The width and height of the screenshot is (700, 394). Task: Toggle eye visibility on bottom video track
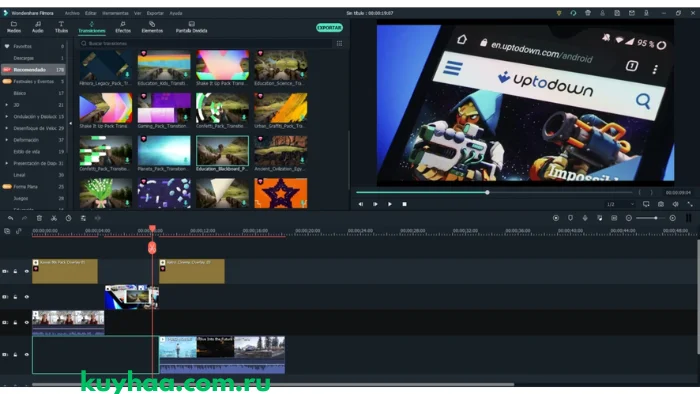[27, 355]
